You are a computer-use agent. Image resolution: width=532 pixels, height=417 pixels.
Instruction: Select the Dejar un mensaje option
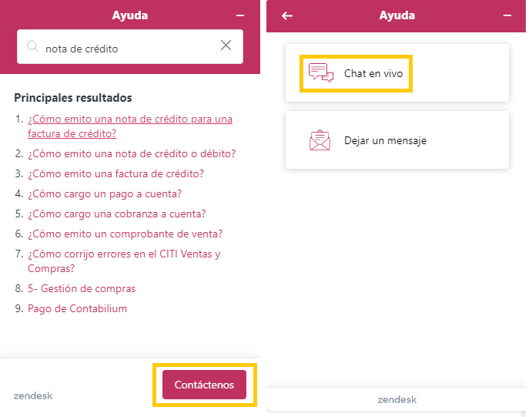point(397,140)
